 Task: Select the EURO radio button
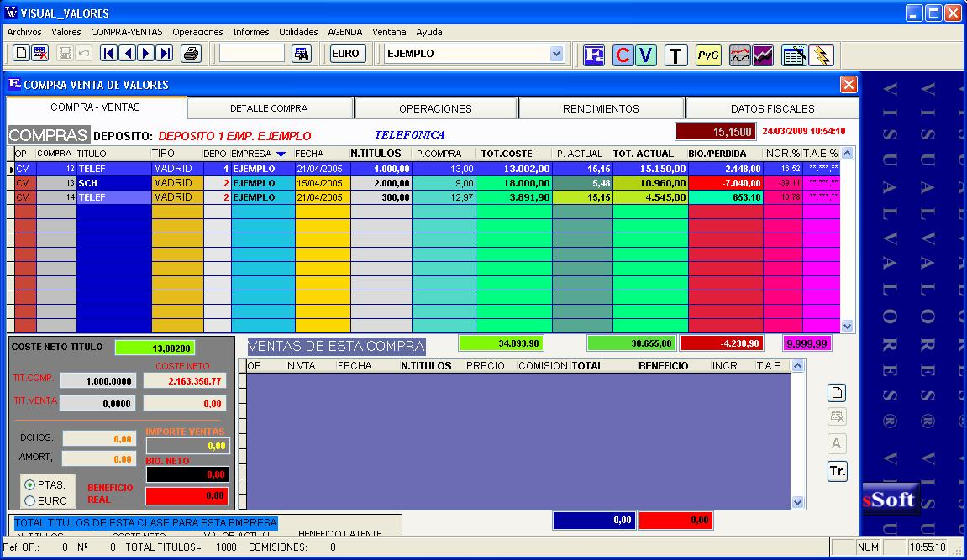[29, 501]
